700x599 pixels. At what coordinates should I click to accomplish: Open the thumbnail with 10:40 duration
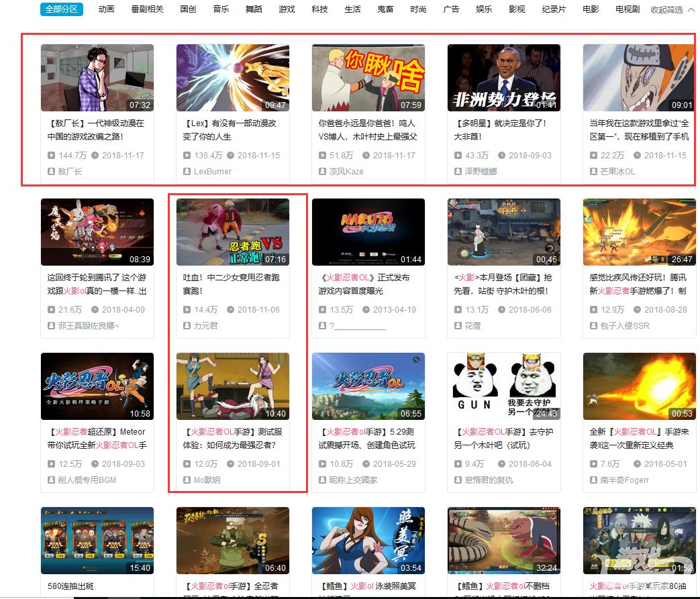tap(233, 386)
